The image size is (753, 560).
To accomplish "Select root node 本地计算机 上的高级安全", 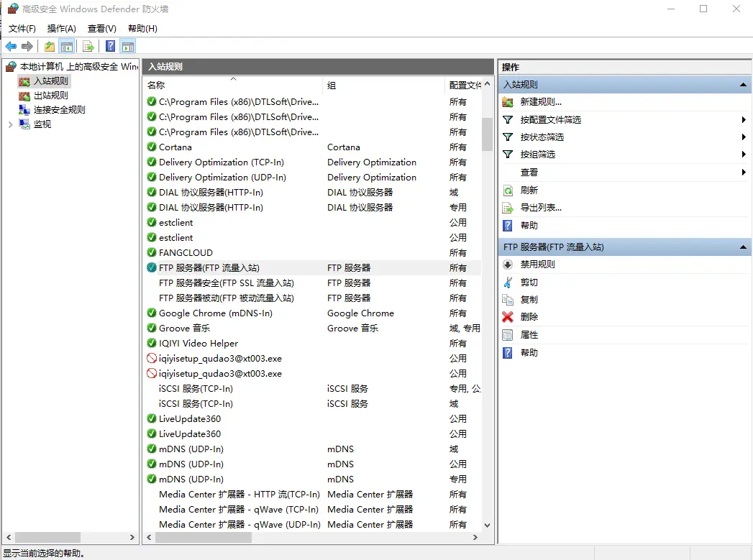I will coord(79,67).
